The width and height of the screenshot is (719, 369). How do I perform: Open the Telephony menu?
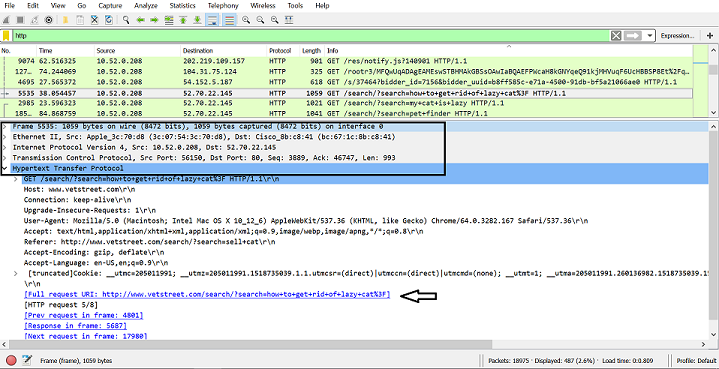click(x=223, y=6)
